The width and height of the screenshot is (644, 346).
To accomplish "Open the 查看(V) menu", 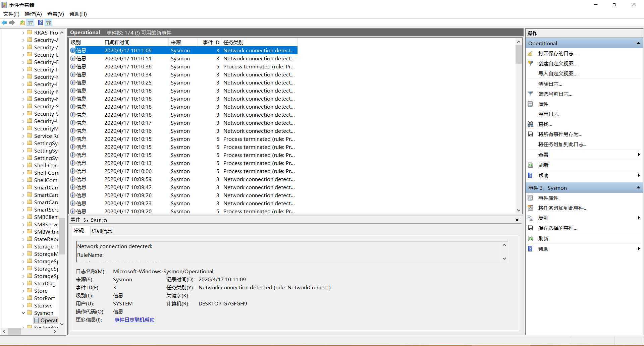I will 55,14.
